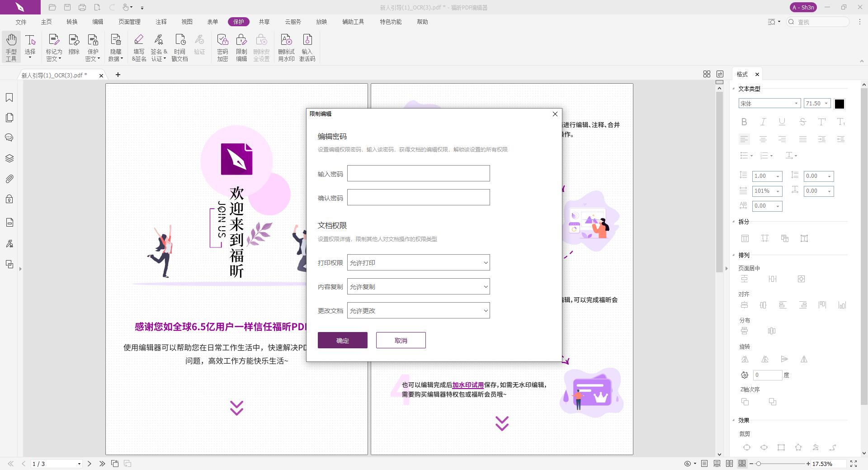The width and height of the screenshot is (868, 470).
Task: Toggle underline formatting in the Format panel
Action: (782, 122)
